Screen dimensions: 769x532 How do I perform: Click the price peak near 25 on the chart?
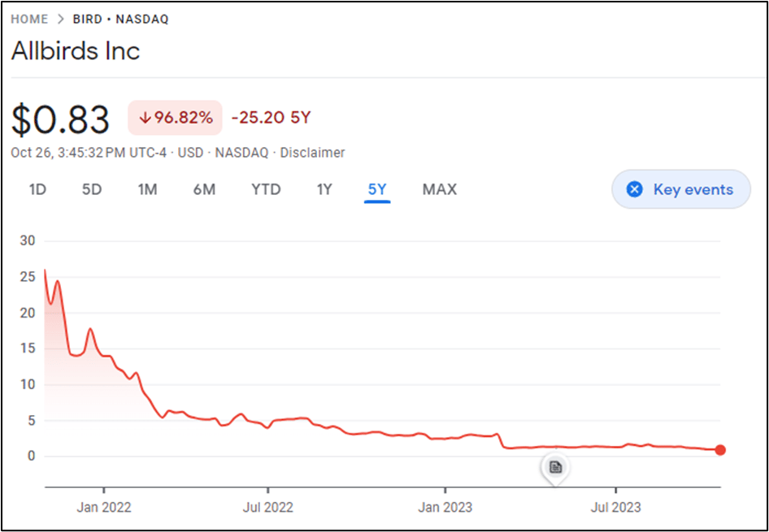click(58, 281)
